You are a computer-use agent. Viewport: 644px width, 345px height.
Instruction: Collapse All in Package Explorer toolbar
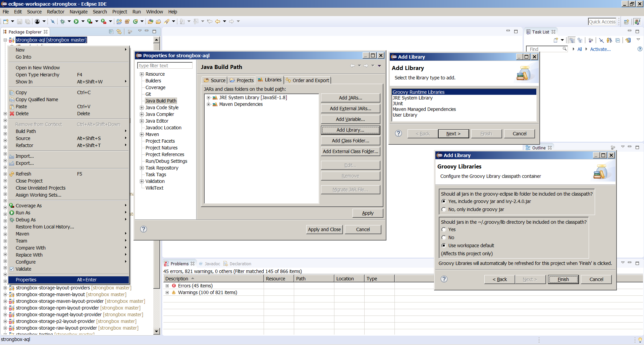click(111, 32)
